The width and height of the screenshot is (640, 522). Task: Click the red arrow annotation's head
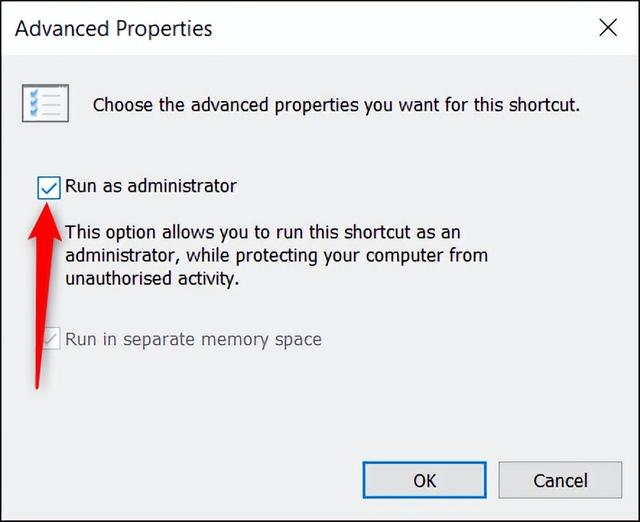(46, 221)
